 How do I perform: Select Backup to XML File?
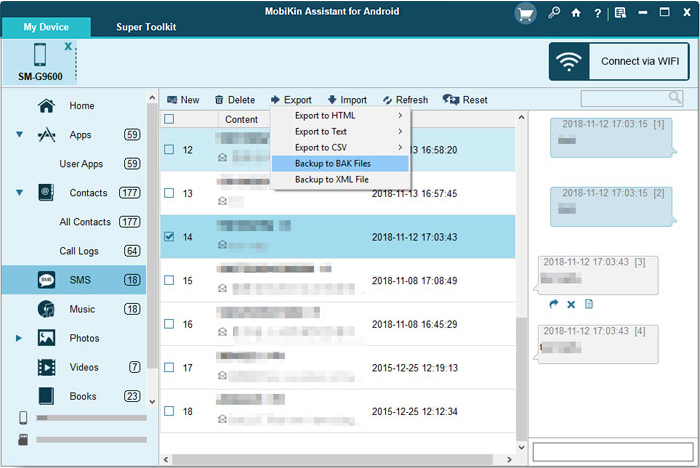click(340, 180)
